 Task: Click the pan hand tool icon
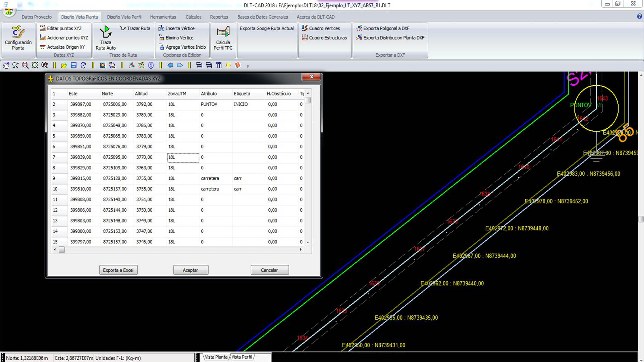coord(6,65)
